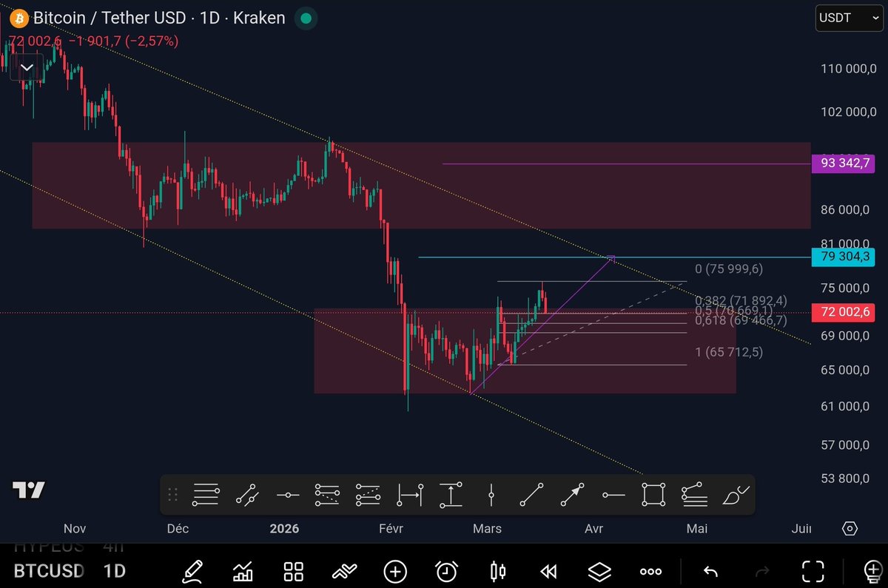
Task: Open the 1D interval selector
Action: [114, 570]
